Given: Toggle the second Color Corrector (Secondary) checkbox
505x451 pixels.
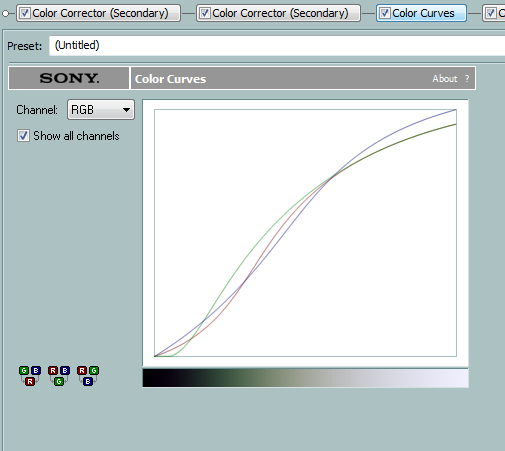Looking at the screenshot, I should (x=205, y=13).
